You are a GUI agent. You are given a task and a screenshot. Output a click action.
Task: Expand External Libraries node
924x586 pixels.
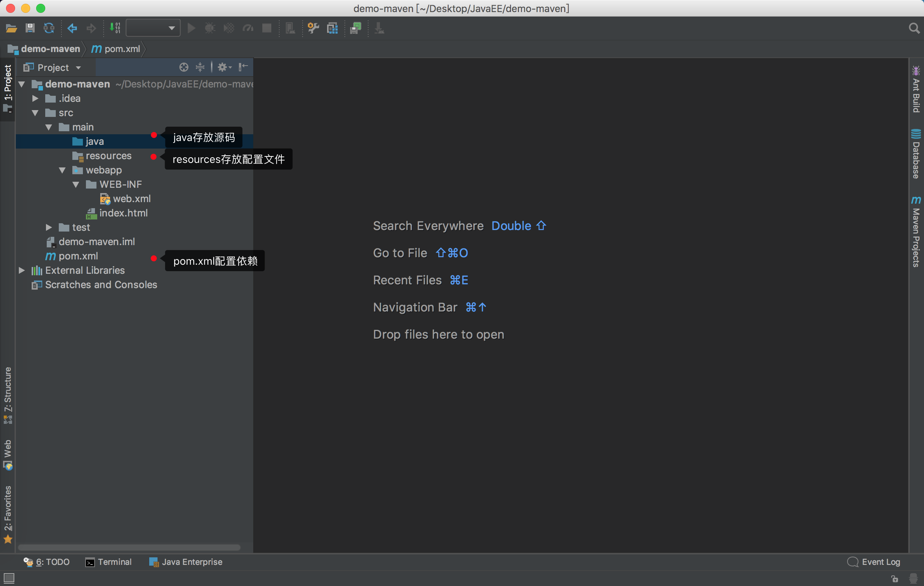coord(22,270)
